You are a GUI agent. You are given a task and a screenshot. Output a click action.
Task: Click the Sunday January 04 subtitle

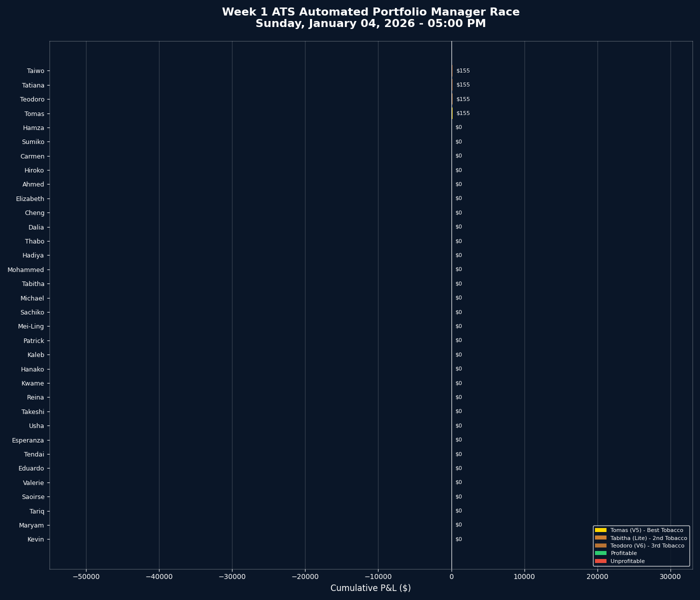pyautogui.click(x=370, y=23)
